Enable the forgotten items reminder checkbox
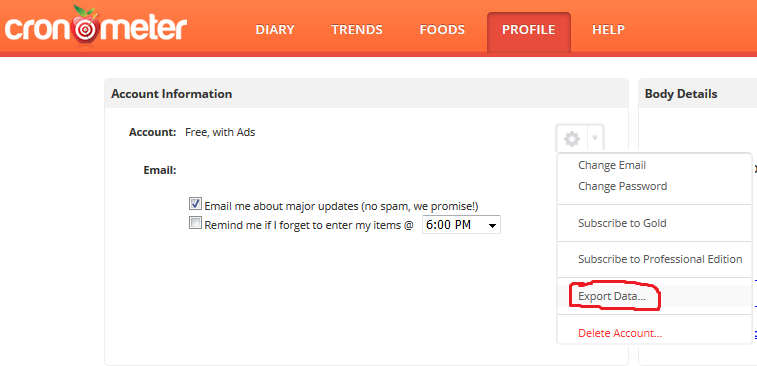The width and height of the screenshot is (757, 366). click(195, 223)
